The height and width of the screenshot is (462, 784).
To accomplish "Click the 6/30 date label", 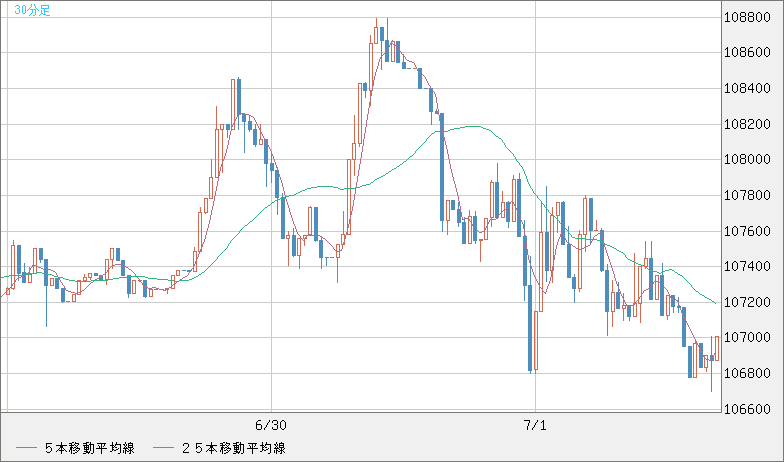I will pos(270,426).
